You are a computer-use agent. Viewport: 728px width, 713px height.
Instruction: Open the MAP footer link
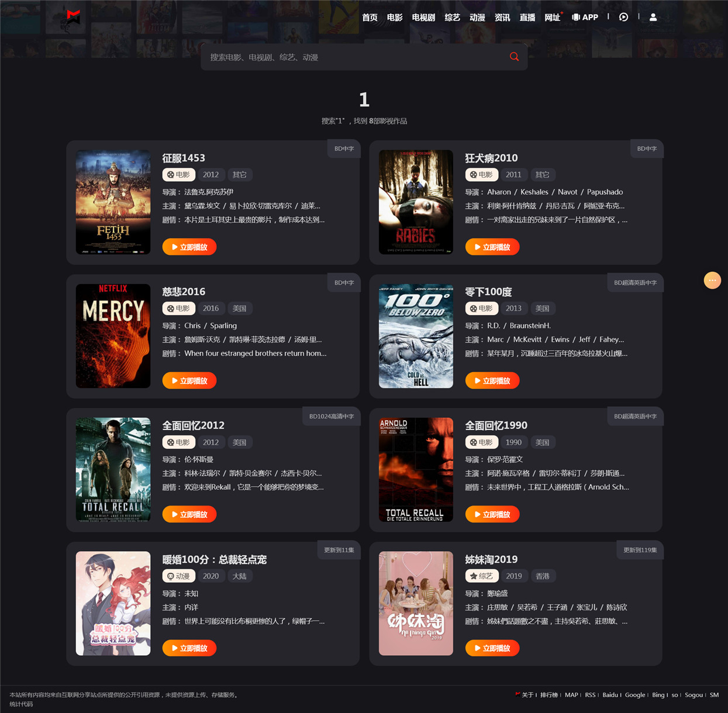pyautogui.click(x=571, y=695)
